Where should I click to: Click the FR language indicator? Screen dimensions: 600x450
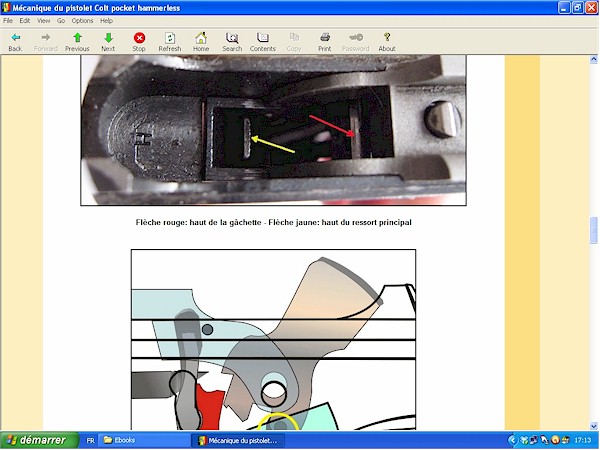tap(91, 440)
